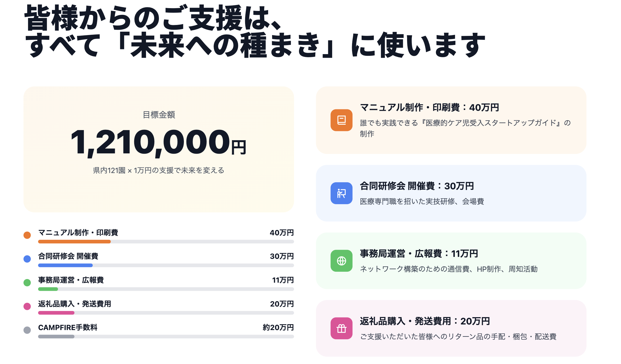The height and width of the screenshot is (364, 621).
Task: Click the blue 合同研修会 開催費 progress bar
Action: pos(65,265)
